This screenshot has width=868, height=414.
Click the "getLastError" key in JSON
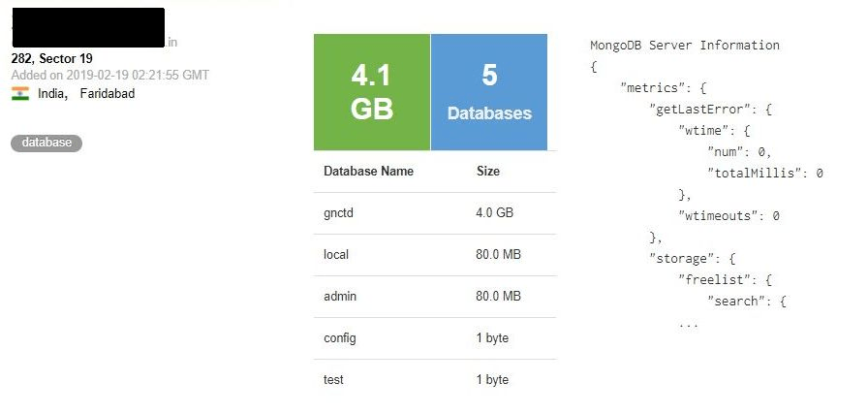coord(697,109)
